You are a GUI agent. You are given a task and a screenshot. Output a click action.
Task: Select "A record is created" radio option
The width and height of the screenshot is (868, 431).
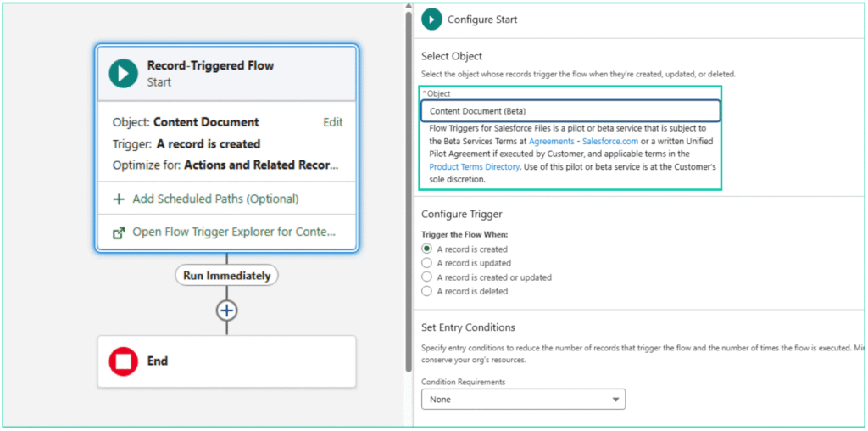pyautogui.click(x=427, y=249)
